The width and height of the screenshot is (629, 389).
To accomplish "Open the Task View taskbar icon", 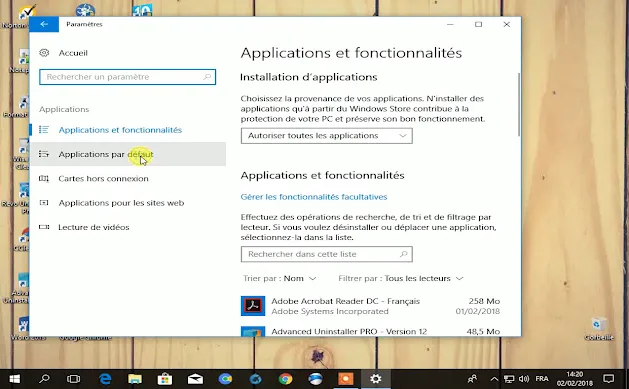I will click(x=73, y=379).
